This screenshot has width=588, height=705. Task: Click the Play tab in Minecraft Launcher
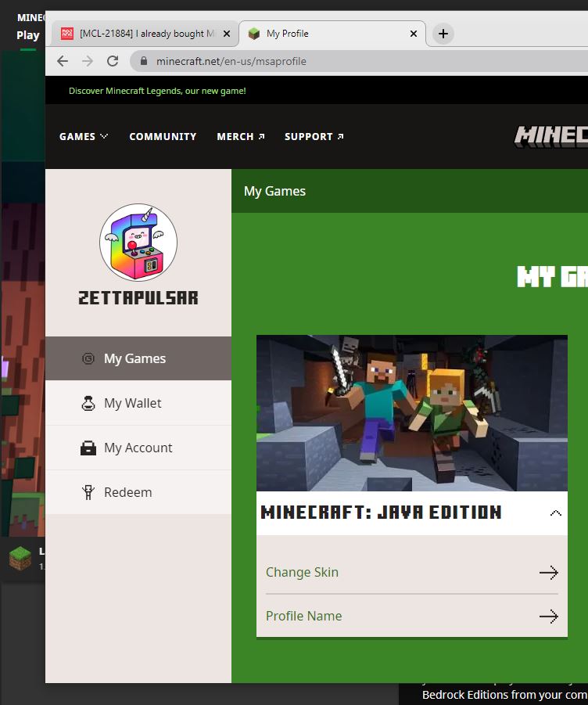click(x=28, y=35)
